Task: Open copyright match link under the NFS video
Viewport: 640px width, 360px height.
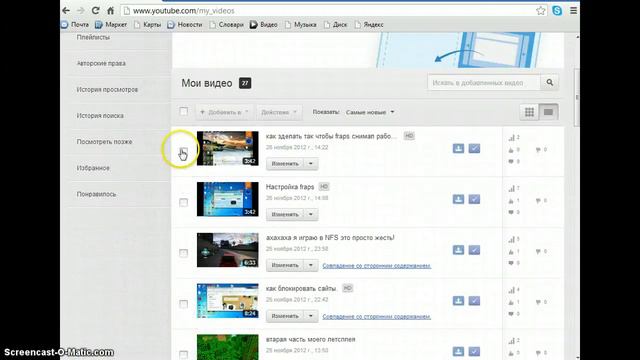Action: 376,266
